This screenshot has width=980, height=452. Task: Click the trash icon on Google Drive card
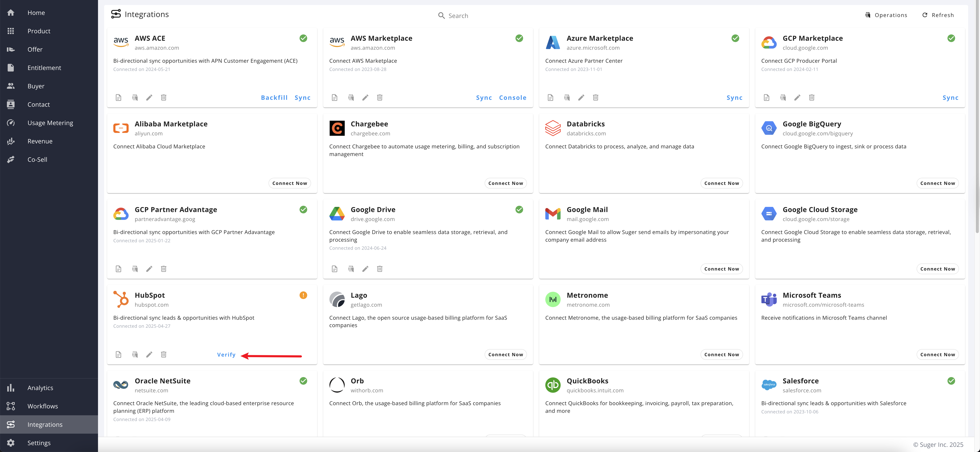pyautogui.click(x=380, y=269)
